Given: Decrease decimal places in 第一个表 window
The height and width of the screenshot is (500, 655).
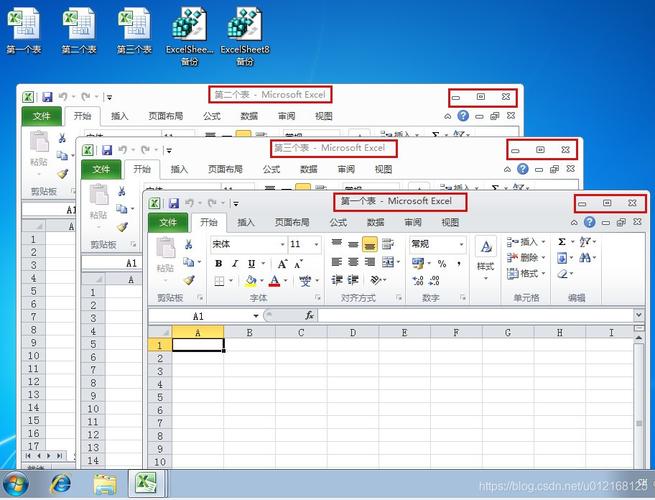Looking at the screenshot, I should click(434, 280).
